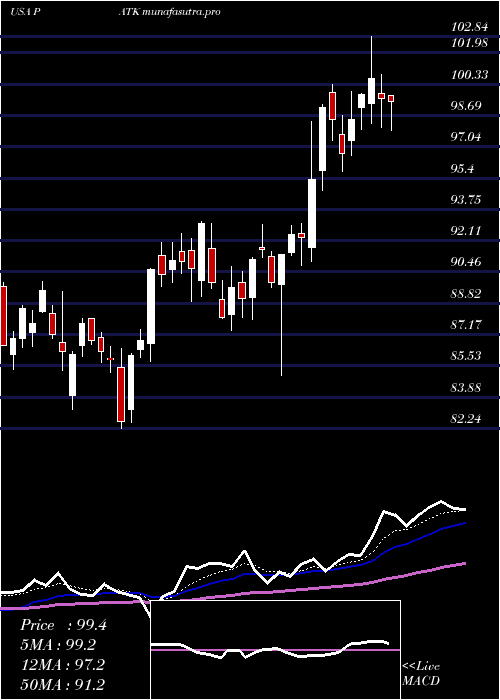Click the Price : 99.4 readout
The height and width of the screenshot is (700, 500).
[x=63, y=625]
